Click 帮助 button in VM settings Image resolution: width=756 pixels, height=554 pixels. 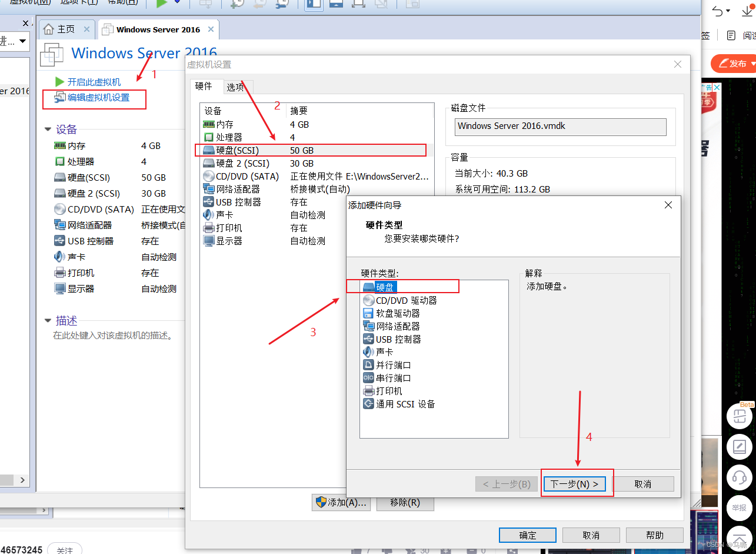(655, 535)
